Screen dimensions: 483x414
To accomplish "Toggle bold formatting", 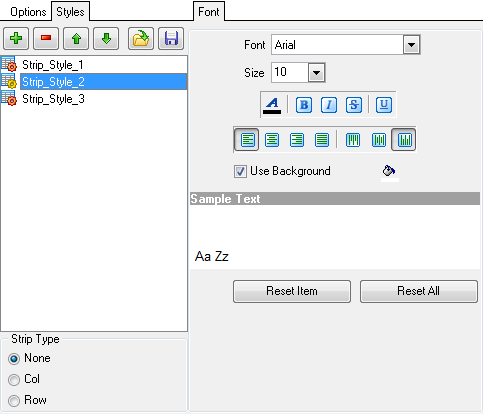I will point(304,105).
